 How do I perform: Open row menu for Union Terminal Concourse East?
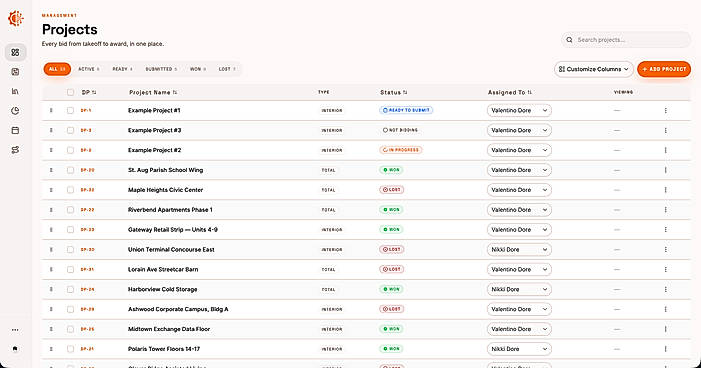point(666,250)
